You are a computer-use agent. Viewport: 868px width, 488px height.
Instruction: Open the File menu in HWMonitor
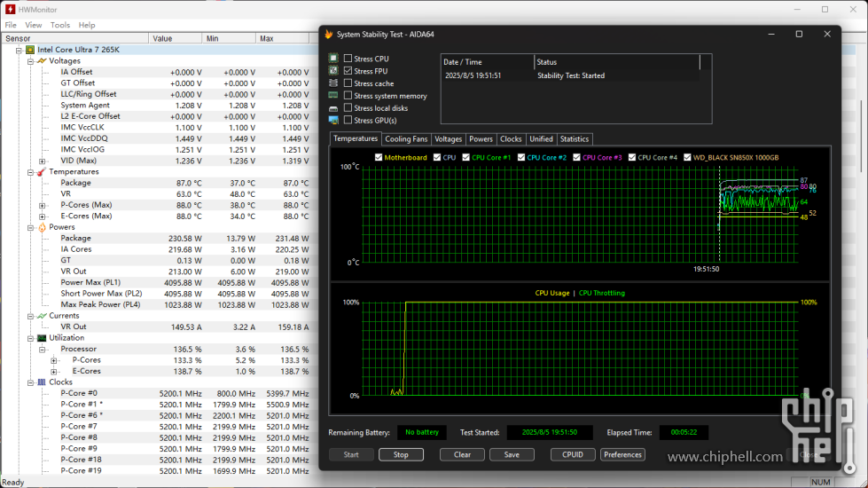pos(11,25)
